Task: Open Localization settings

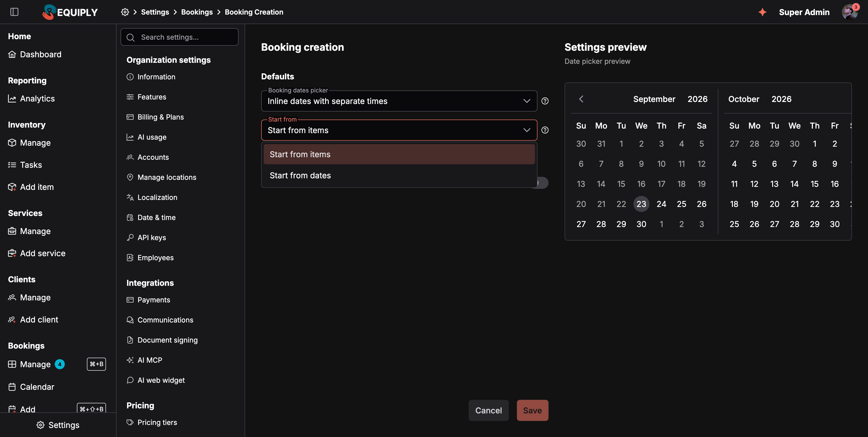Action: tap(152, 197)
